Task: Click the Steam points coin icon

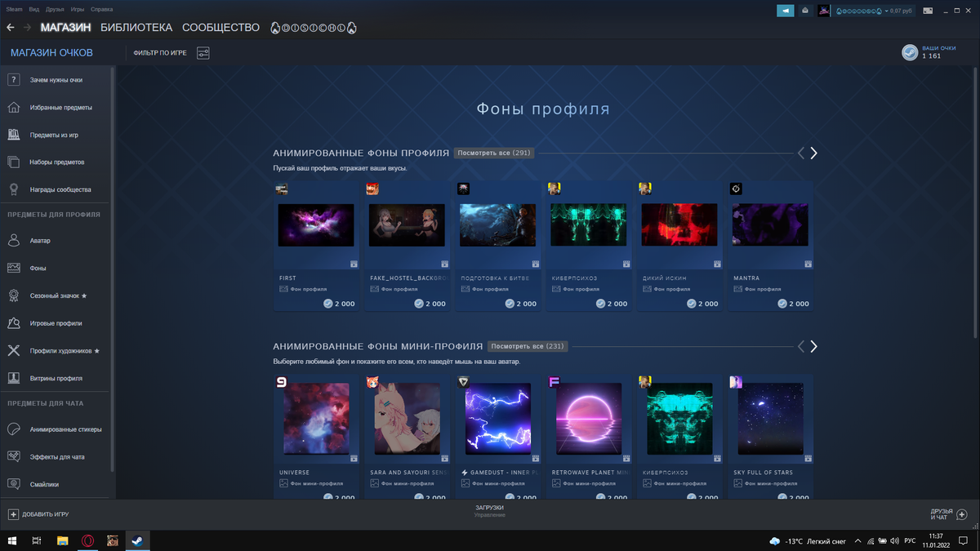Action: click(909, 52)
